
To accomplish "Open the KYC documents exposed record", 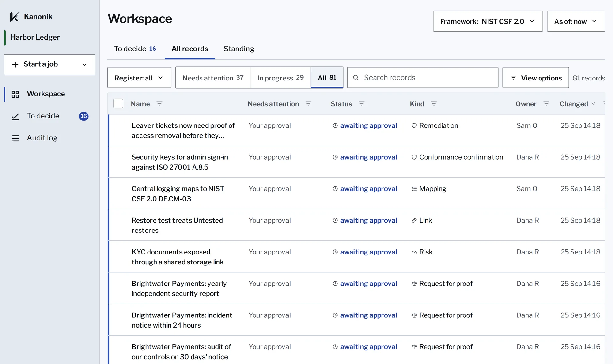I will click(178, 257).
